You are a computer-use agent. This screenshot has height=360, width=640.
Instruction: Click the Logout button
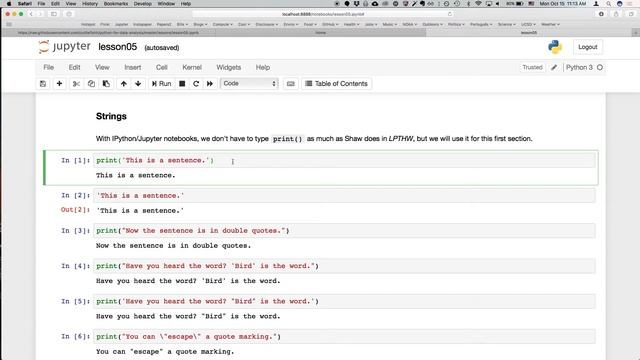(x=587, y=47)
